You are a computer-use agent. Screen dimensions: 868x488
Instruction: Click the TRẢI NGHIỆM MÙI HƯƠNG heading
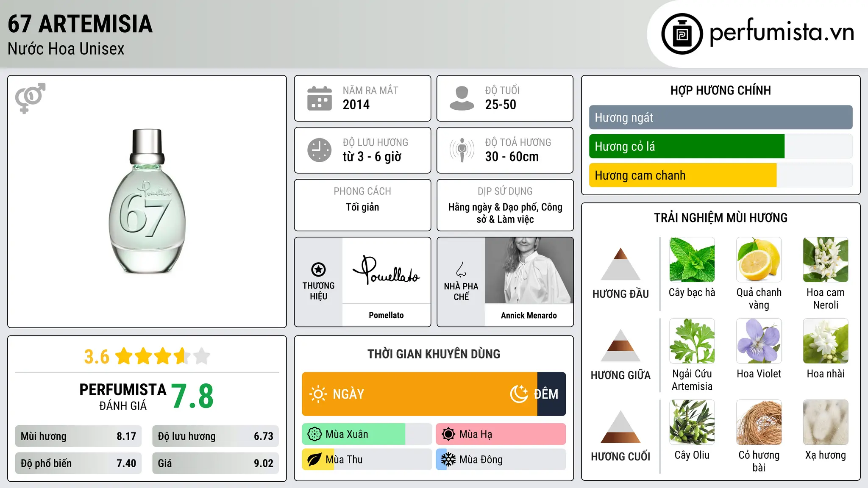click(721, 218)
